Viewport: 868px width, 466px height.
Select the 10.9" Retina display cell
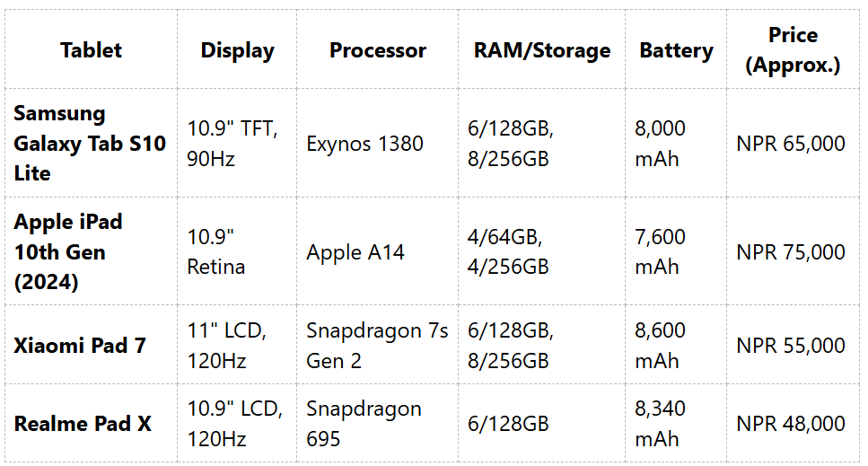(216, 251)
